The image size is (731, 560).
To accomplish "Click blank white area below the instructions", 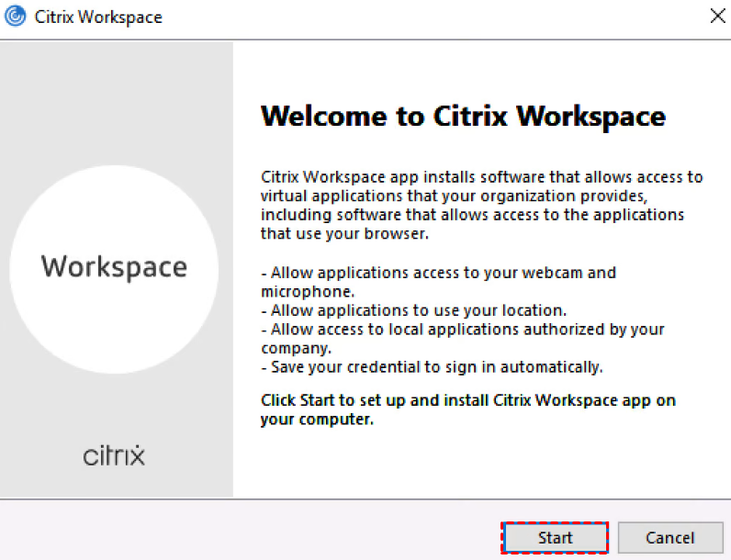I will click(478, 464).
